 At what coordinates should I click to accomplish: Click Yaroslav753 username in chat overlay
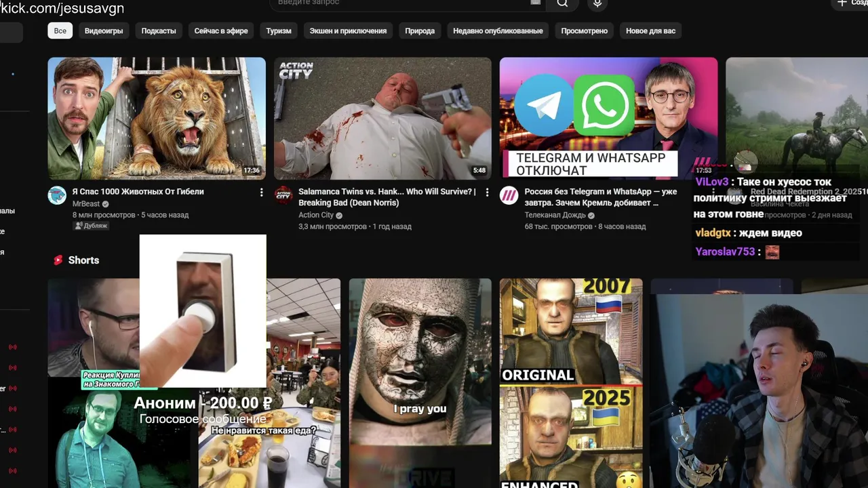point(725,252)
